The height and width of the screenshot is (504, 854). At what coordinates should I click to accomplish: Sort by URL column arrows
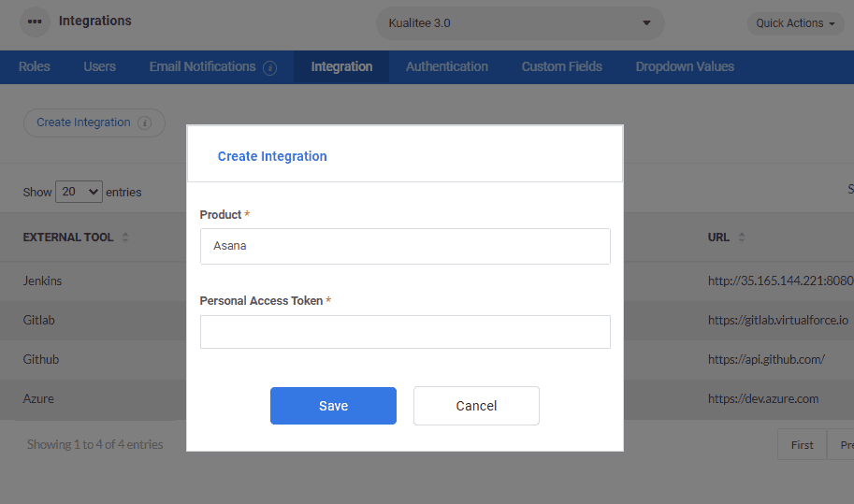pos(741,238)
